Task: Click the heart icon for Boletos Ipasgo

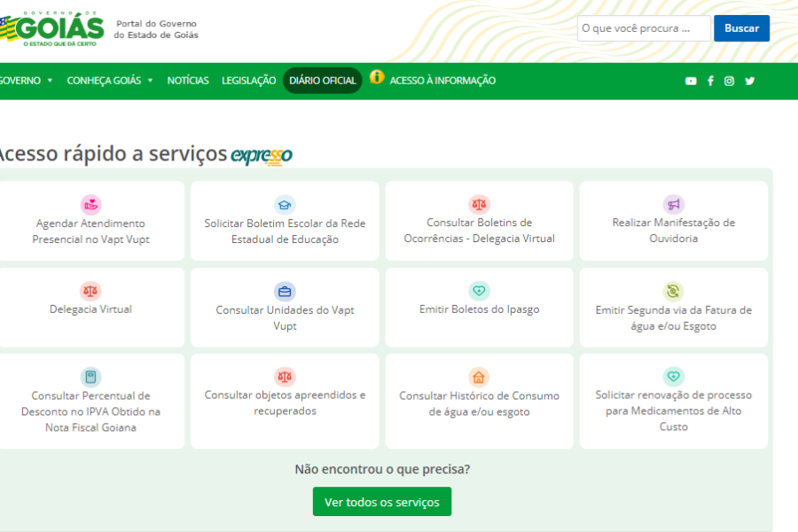Action: click(x=479, y=291)
